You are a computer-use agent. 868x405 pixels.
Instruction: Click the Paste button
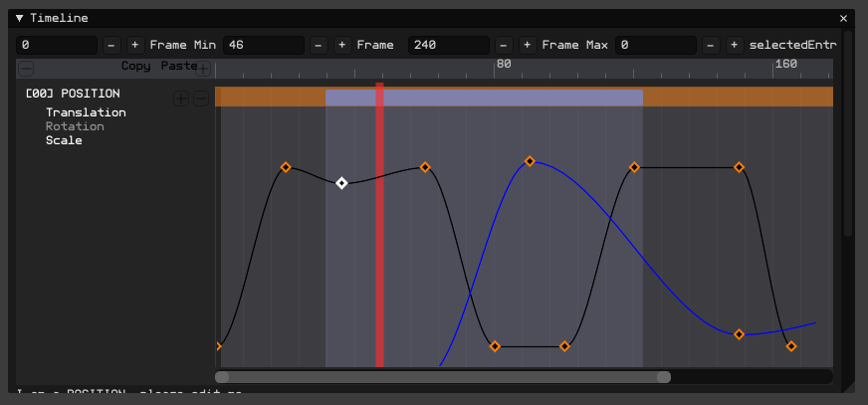tap(179, 66)
